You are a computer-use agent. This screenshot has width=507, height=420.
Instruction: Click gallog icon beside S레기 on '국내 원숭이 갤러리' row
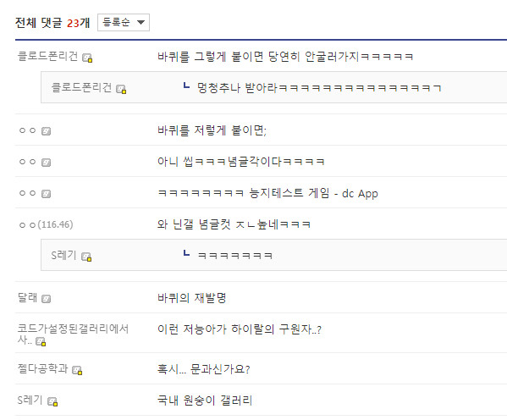click(x=52, y=401)
